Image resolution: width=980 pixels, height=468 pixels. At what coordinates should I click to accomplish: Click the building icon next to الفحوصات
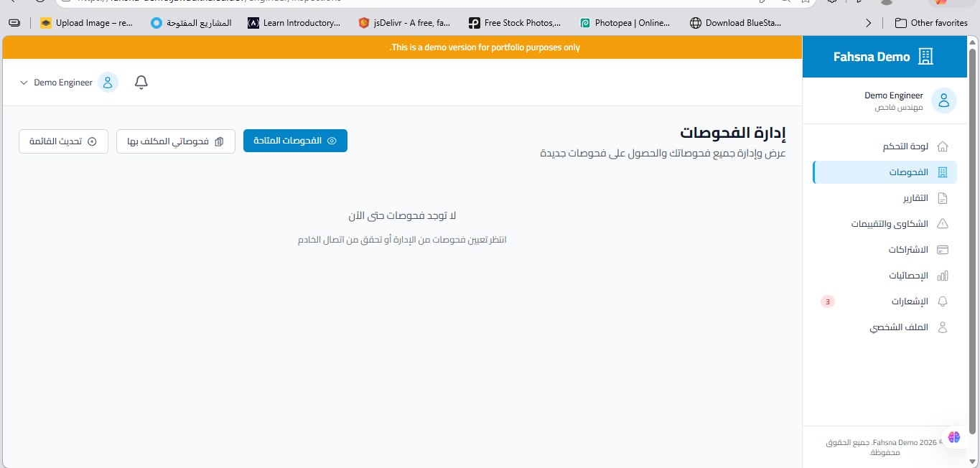coord(943,172)
